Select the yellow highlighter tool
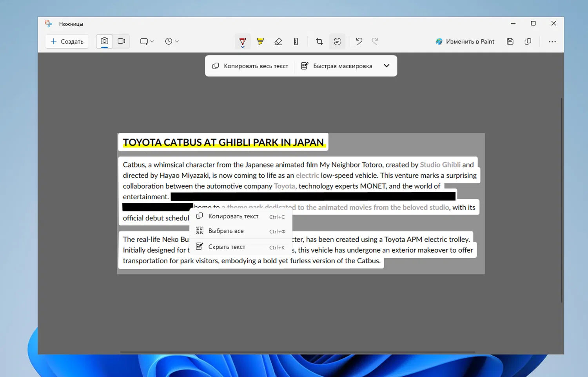Viewport: 588px width, 377px height. (x=260, y=41)
